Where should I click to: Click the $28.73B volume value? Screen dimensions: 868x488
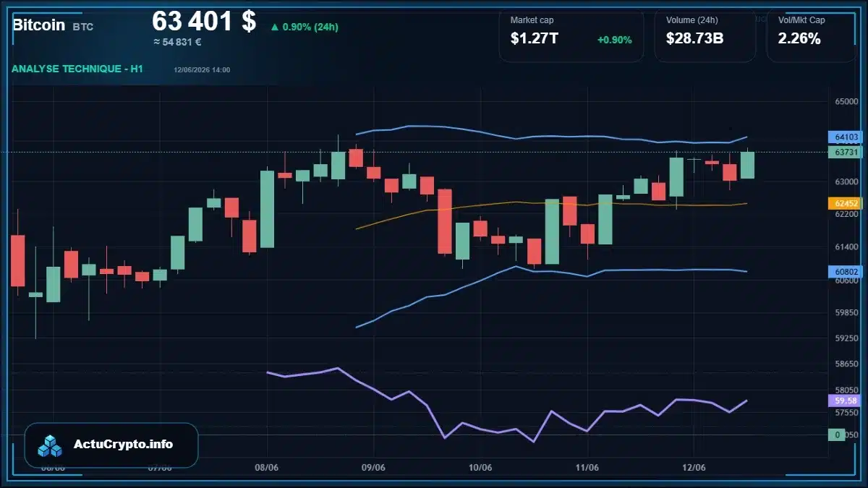pos(694,39)
